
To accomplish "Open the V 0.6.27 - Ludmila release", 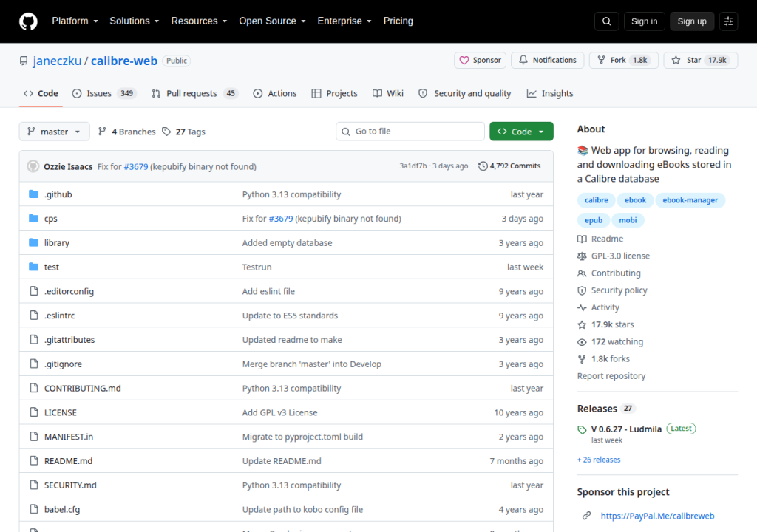I will tap(626, 429).
